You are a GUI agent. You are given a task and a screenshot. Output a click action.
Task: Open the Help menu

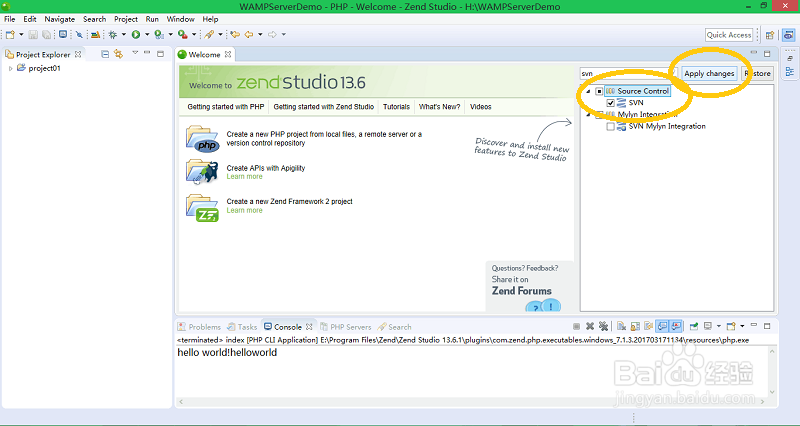(x=210, y=19)
